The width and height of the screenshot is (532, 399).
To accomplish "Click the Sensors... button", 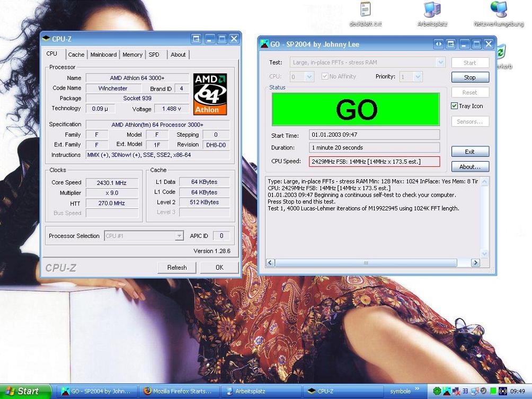I will 470,121.
